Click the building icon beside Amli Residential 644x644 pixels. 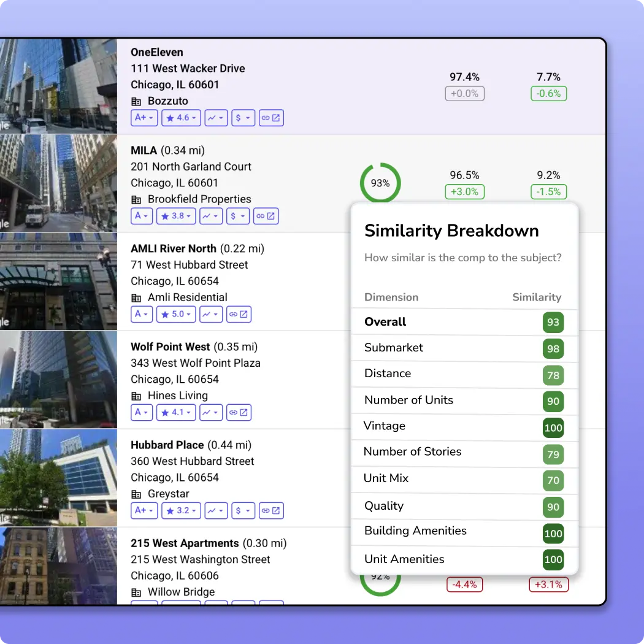coord(136,297)
